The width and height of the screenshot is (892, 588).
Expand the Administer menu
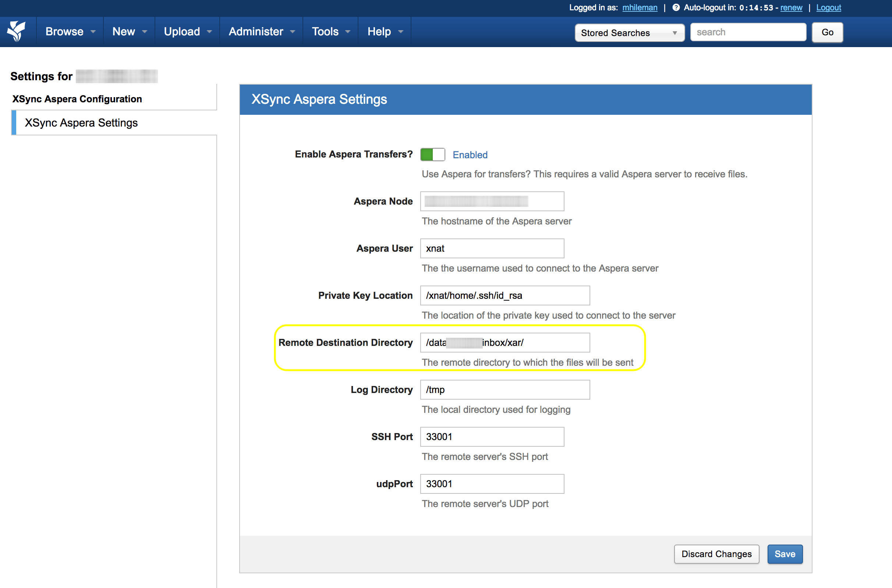(261, 32)
